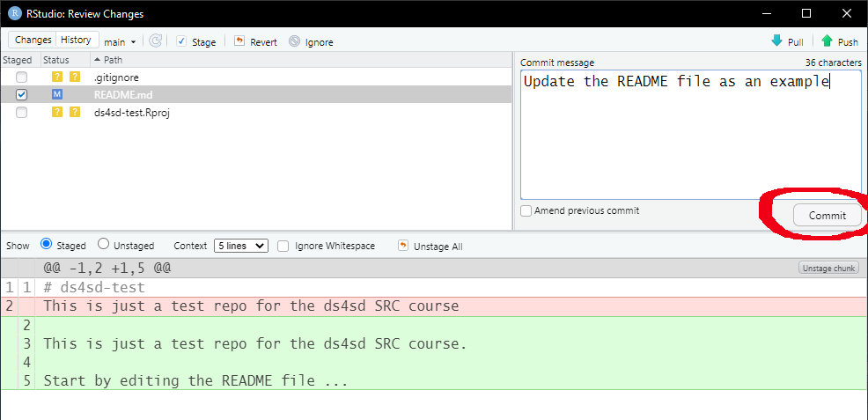Click the Revert toolbar button
This screenshot has width=868, height=420.
[255, 41]
